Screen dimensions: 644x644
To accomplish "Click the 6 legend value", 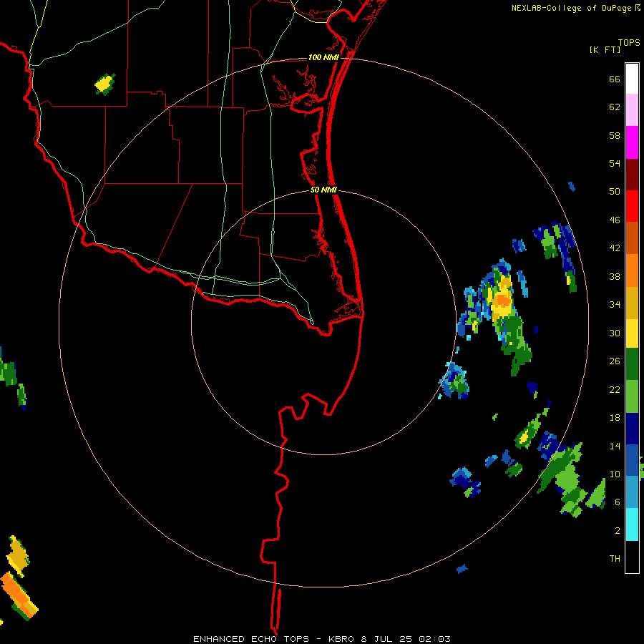I will 618,502.
